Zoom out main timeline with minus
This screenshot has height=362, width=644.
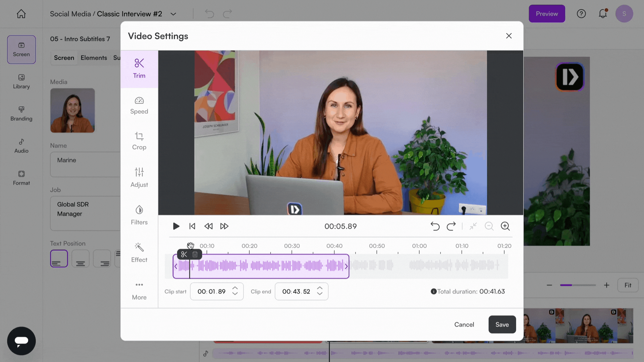549,285
